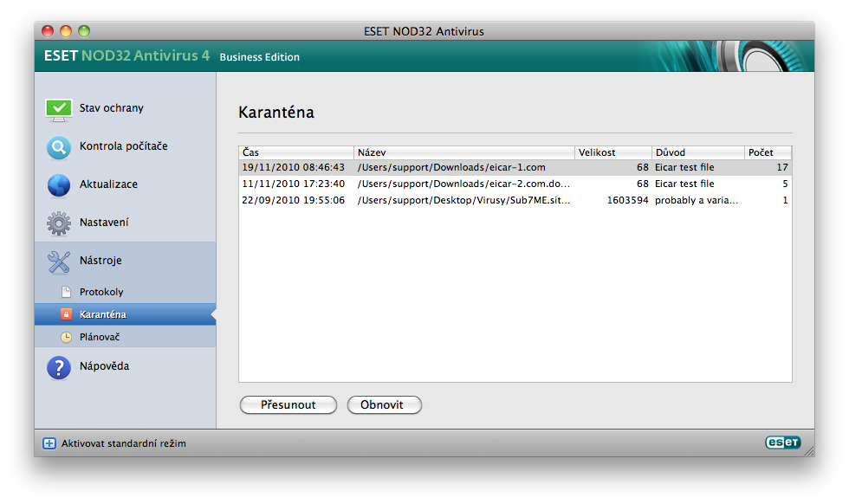
Task: Minimize window with yellow button
Action: pos(66,31)
